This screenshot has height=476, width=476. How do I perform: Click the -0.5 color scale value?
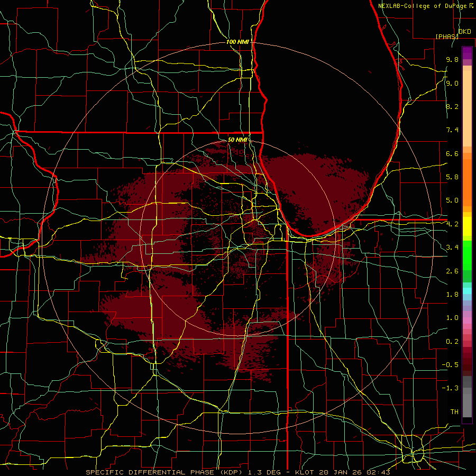[x=450, y=365]
